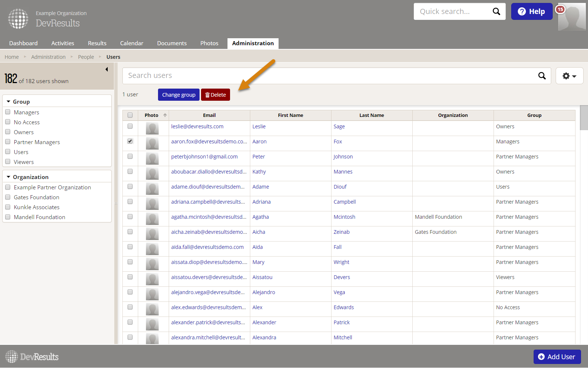The height and width of the screenshot is (368, 588).
Task: Filter by Example Partner Organization
Action: tap(8, 187)
